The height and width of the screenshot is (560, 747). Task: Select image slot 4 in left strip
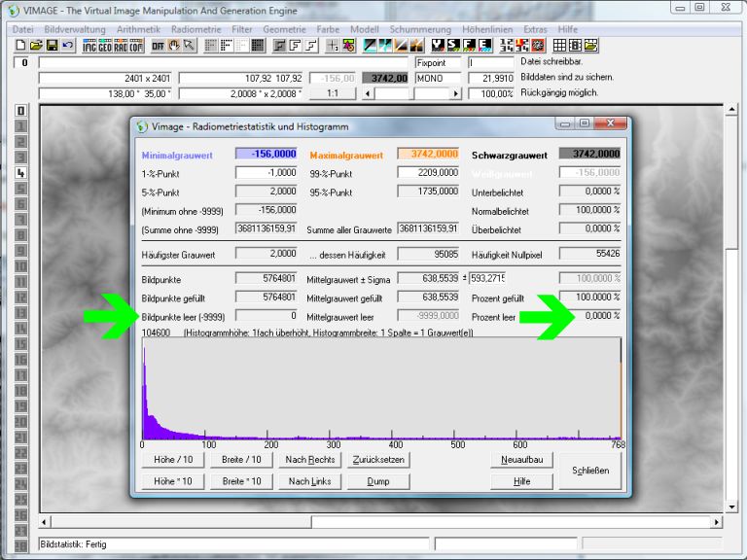(20, 173)
